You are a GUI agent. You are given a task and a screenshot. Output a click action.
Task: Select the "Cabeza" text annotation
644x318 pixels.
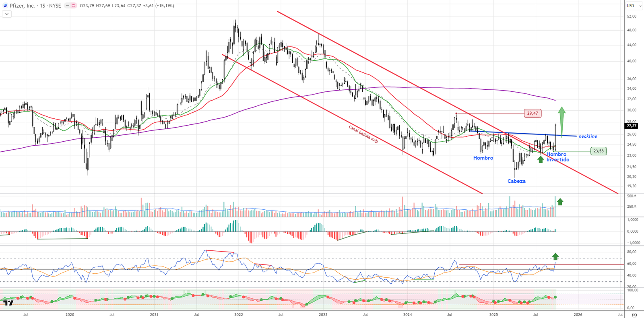(516, 181)
